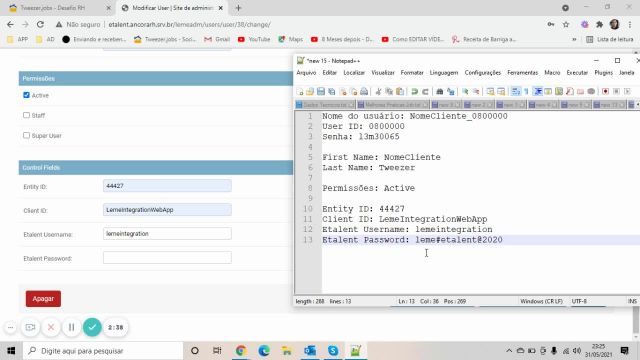Click the Print icon in Notepad++ toolbar

pyautogui.click(x=364, y=91)
